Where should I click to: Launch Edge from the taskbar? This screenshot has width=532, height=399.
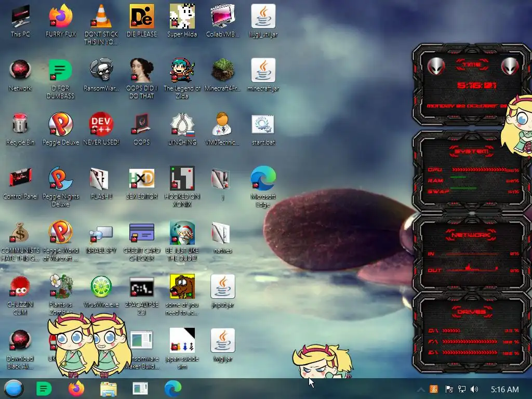173,389
